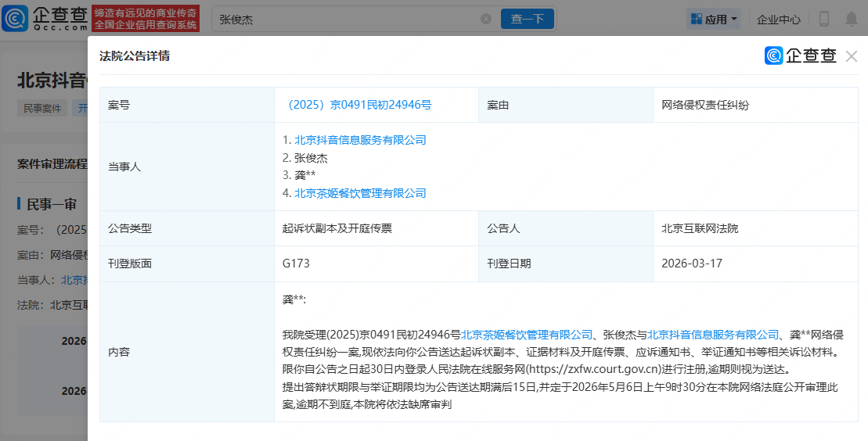The height and width of the screenshot is (441, 868).
Task: Click the mobile phone icon
Action: pos(824,19)
